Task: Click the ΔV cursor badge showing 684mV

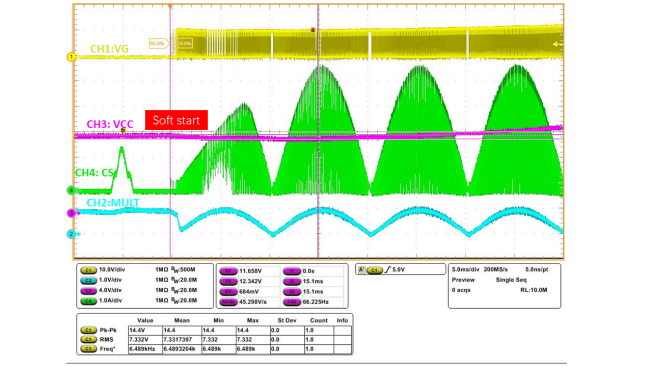Action: tap(228, 292)
